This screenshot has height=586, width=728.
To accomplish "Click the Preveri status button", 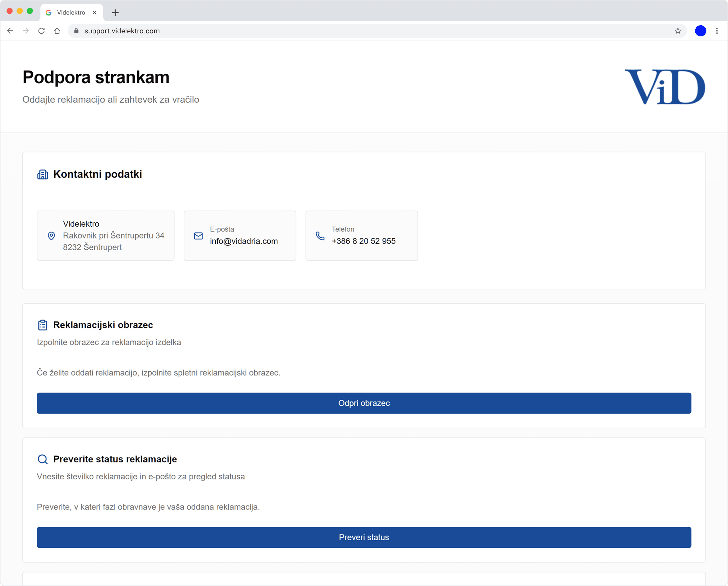I will click(364, 538).
